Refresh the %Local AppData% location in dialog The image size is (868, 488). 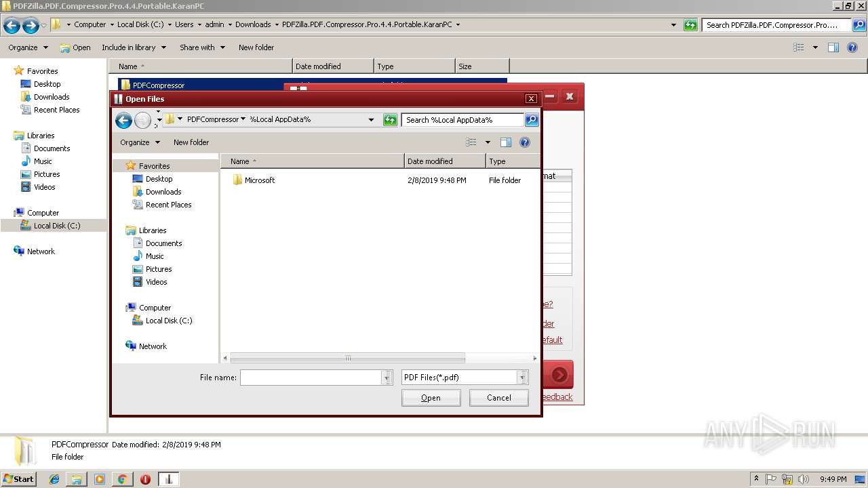390,120
